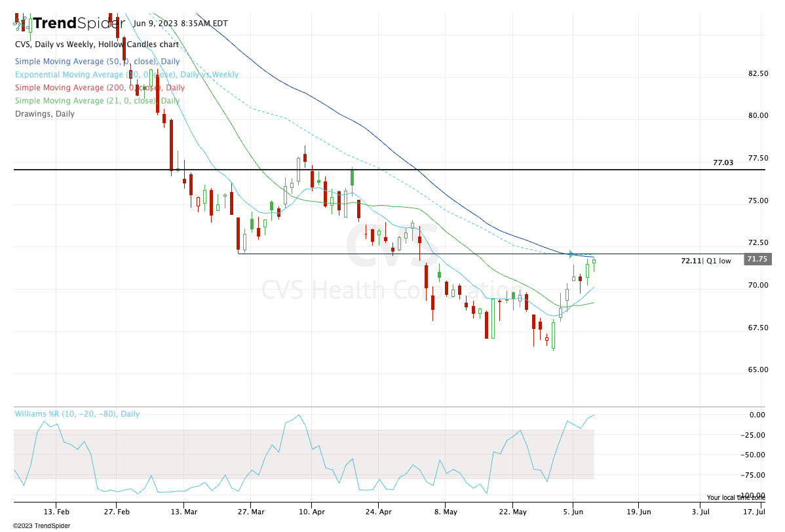Click the 77.03 horizontal line label

coord(723,162)
